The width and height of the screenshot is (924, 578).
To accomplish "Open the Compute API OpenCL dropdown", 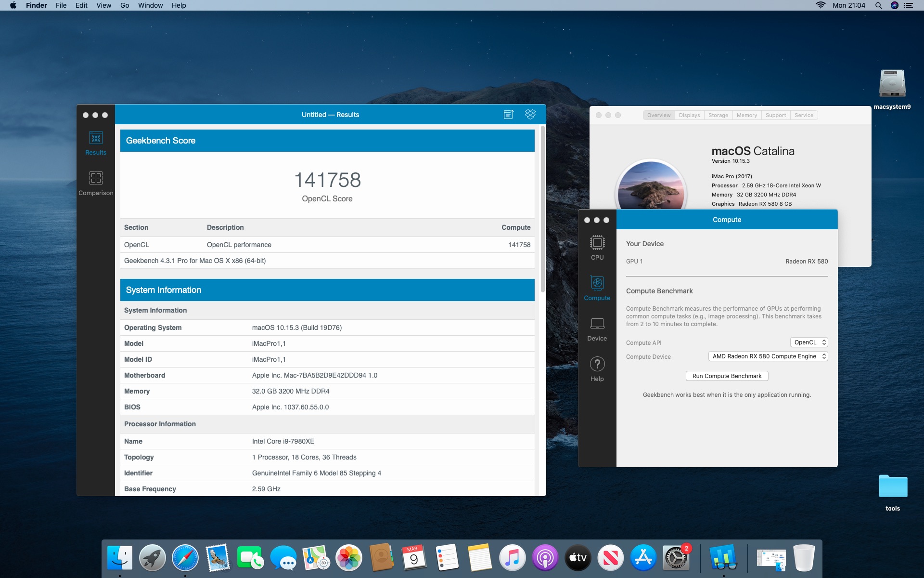I will click(808, 342).
